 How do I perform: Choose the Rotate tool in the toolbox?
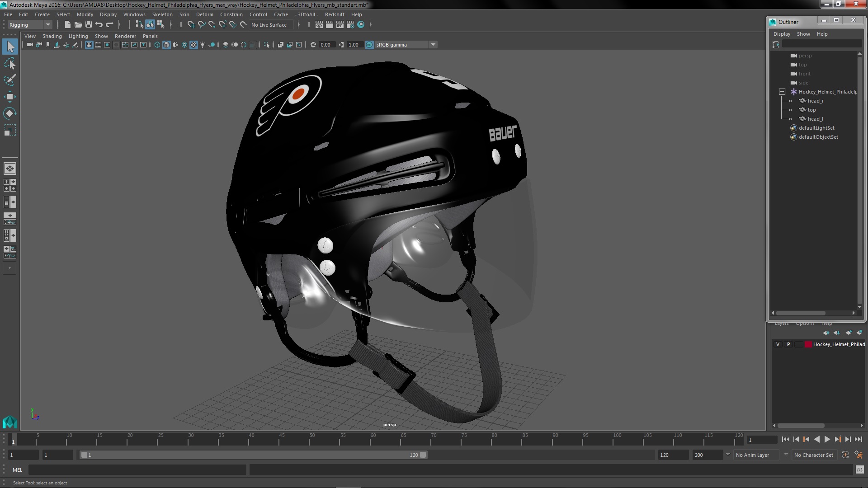[10, 113]
